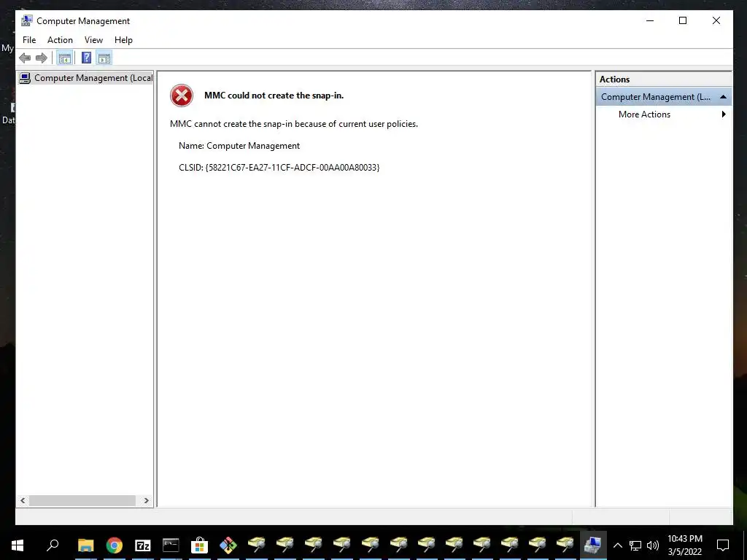Collapse the Computer Management section in Actions pane

[x=723, y=97]
